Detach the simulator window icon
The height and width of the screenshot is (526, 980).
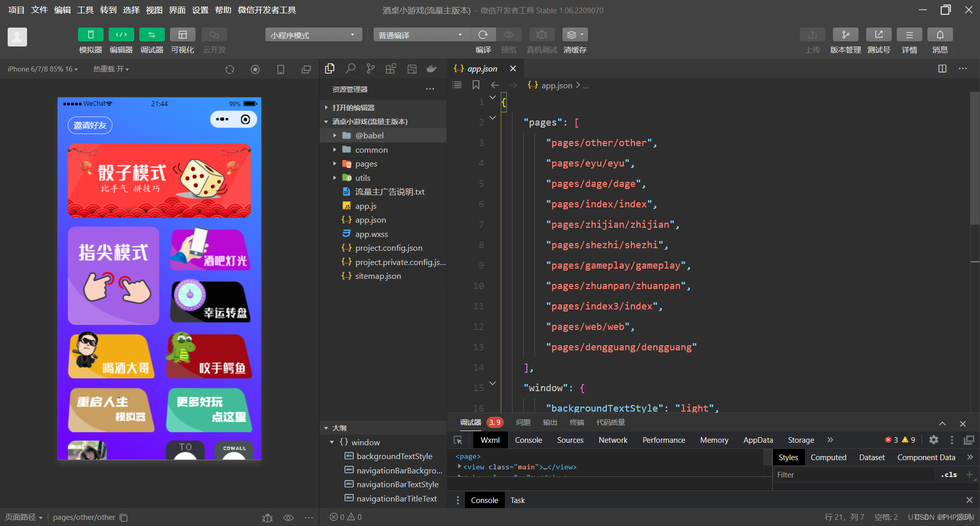point(306,69)
